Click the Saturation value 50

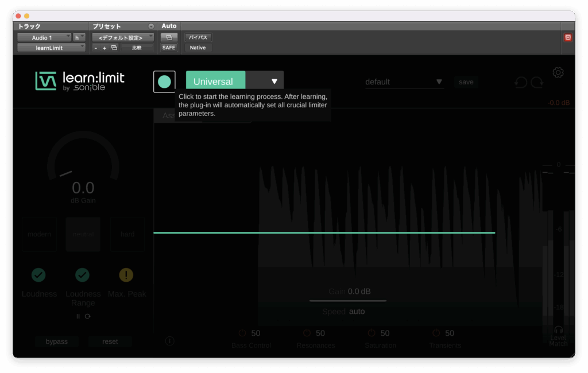click(385, 333)
